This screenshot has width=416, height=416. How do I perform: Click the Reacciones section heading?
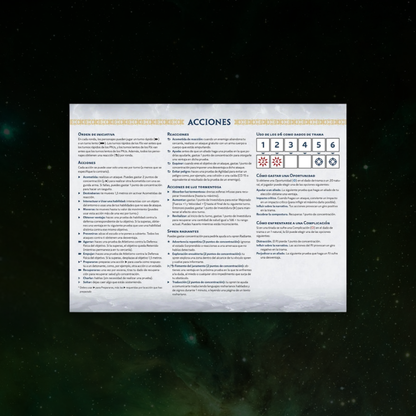click(178, 134)
